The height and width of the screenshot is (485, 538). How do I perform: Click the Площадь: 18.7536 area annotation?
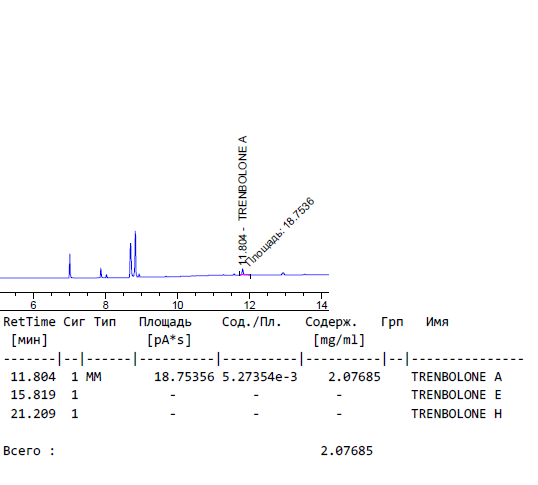(280, 232)
